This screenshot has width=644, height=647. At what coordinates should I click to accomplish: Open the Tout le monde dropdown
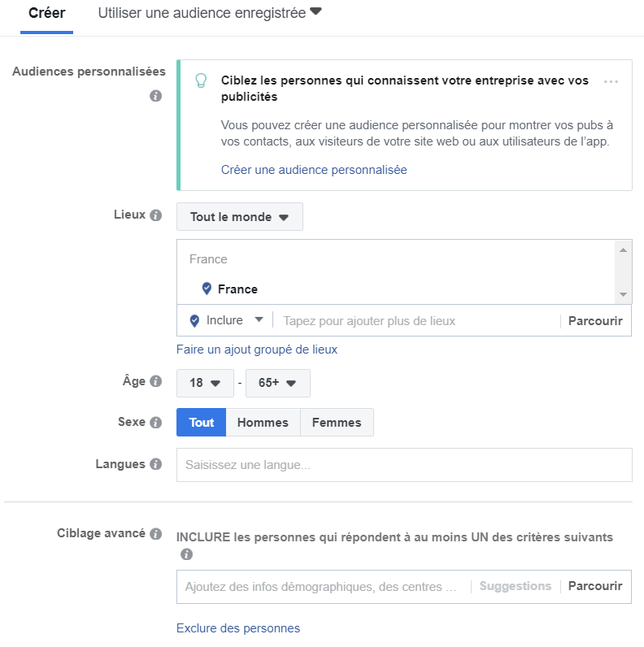pos(239,217)
